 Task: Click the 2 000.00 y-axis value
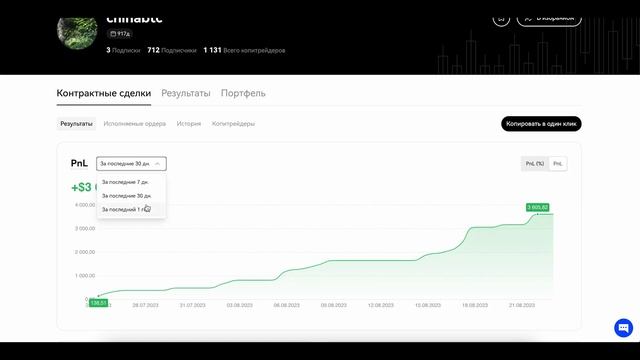click(x=85, y=252)
